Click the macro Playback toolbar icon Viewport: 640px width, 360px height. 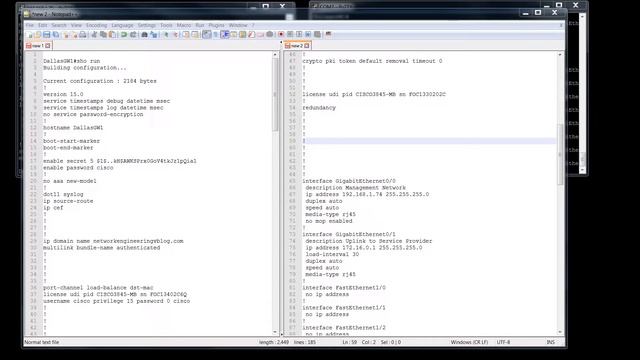(x=299, y=35)
